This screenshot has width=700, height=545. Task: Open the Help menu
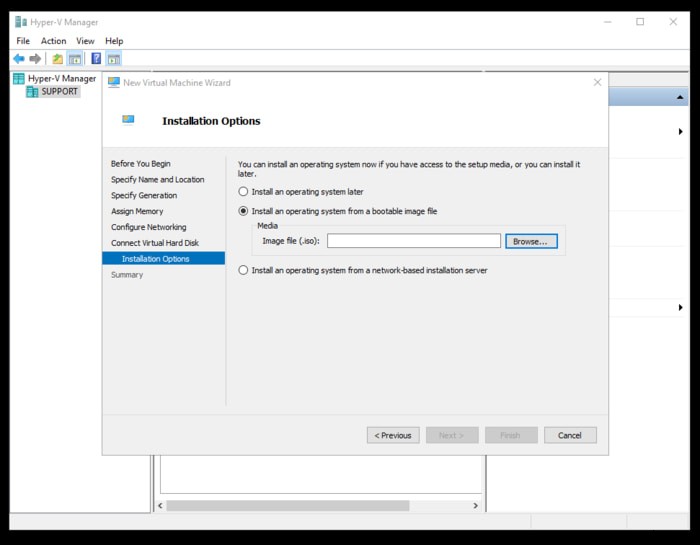click(114, 41)
